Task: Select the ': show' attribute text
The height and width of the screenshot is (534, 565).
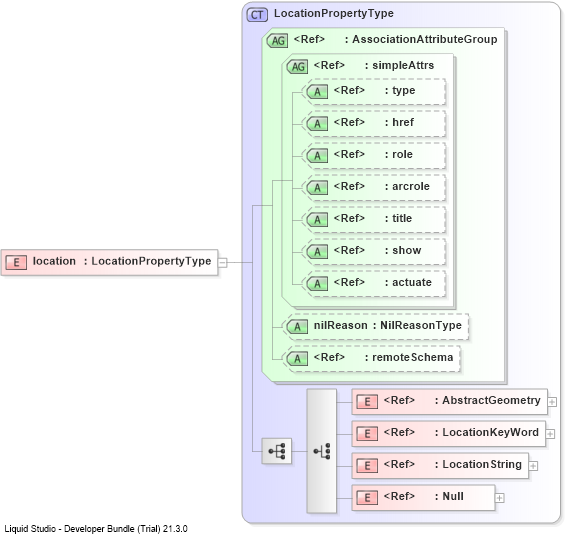Action: click(402, 250)
